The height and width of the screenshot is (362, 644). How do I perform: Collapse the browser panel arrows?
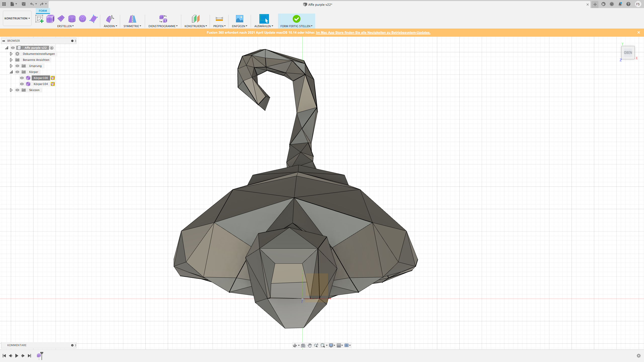(x=4, y=41)
